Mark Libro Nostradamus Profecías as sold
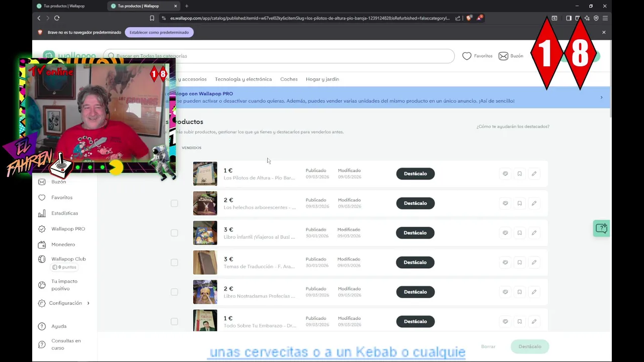Image resolution: width=644 pixels, height=362 pixels. (x=505, y=292)
